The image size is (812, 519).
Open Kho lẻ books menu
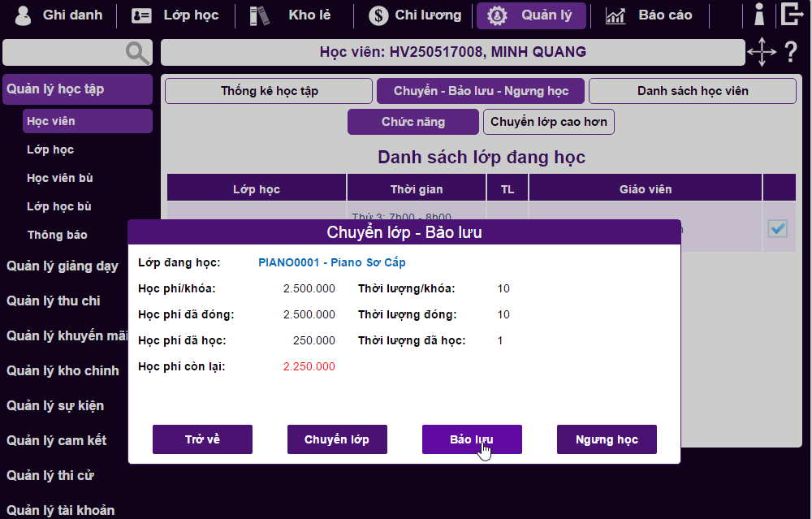(x=296, y=15)
